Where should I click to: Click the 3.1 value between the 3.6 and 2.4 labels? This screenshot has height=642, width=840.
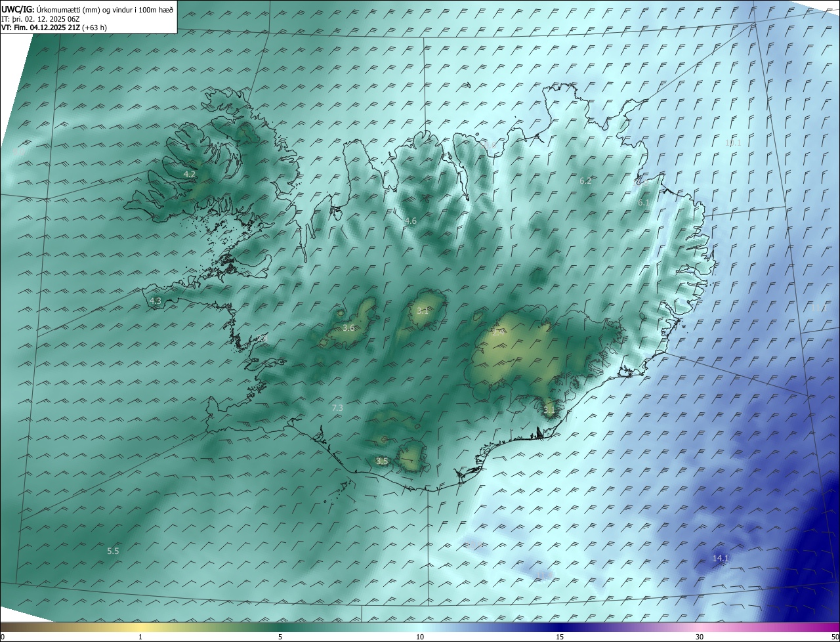pos(422,311)
